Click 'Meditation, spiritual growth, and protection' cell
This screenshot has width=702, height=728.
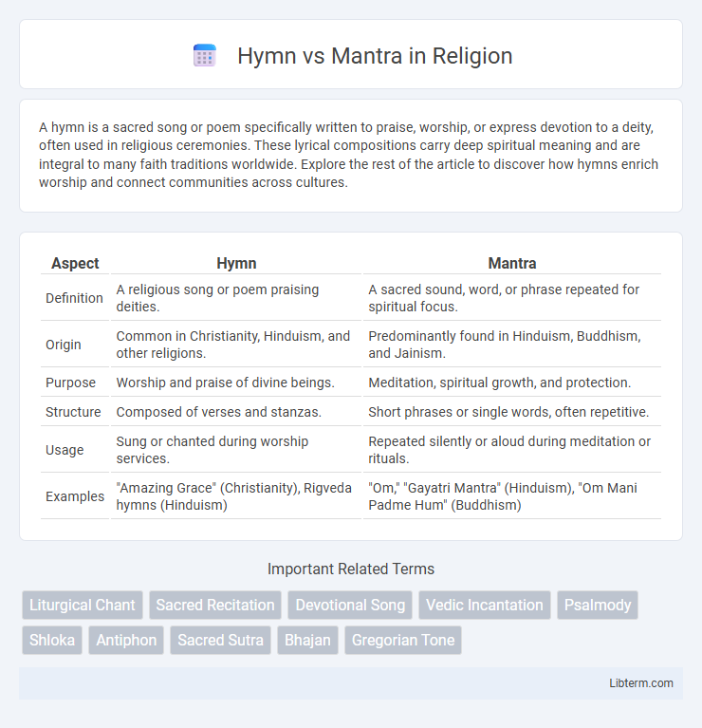tap(511, 383)
